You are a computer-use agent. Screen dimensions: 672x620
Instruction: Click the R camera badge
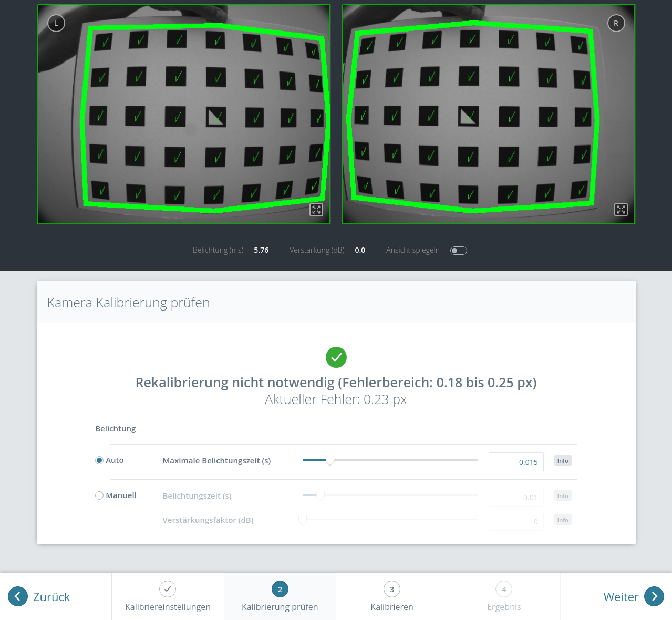pyautogui.click(x=616, y=23)
